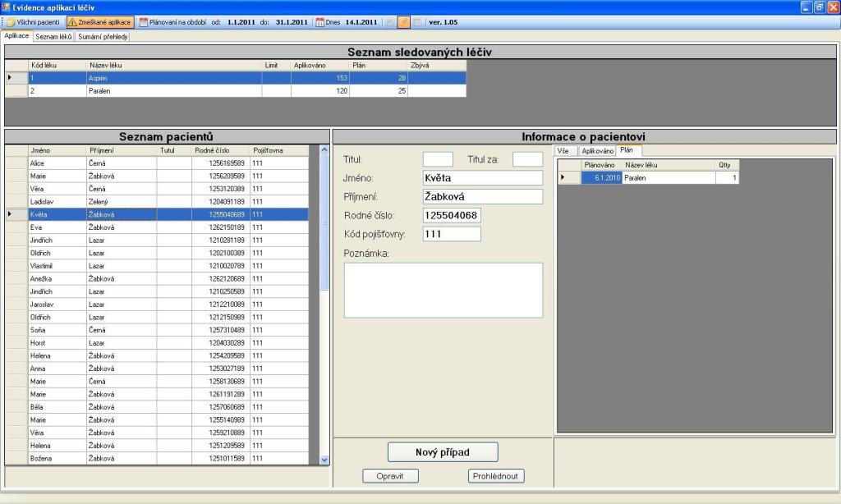
Task: Select patient Jaroslav Lazar
Action: [157, 305]
